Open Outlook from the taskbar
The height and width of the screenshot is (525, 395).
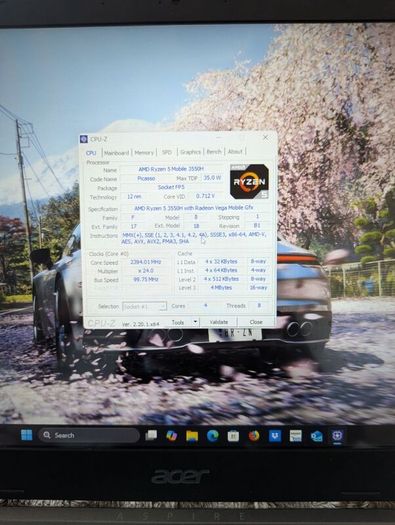pos(316,436)
